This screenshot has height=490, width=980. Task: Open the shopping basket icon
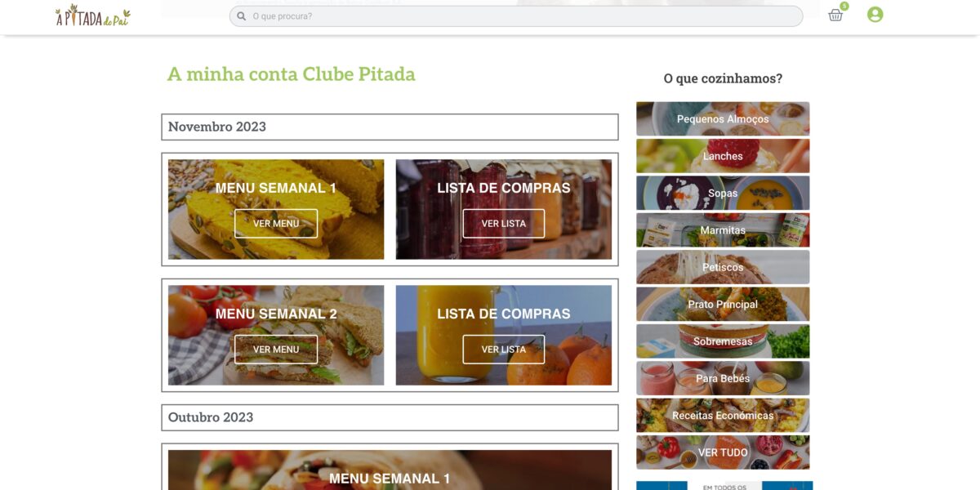pyautogui.click(x=835, y=15)
